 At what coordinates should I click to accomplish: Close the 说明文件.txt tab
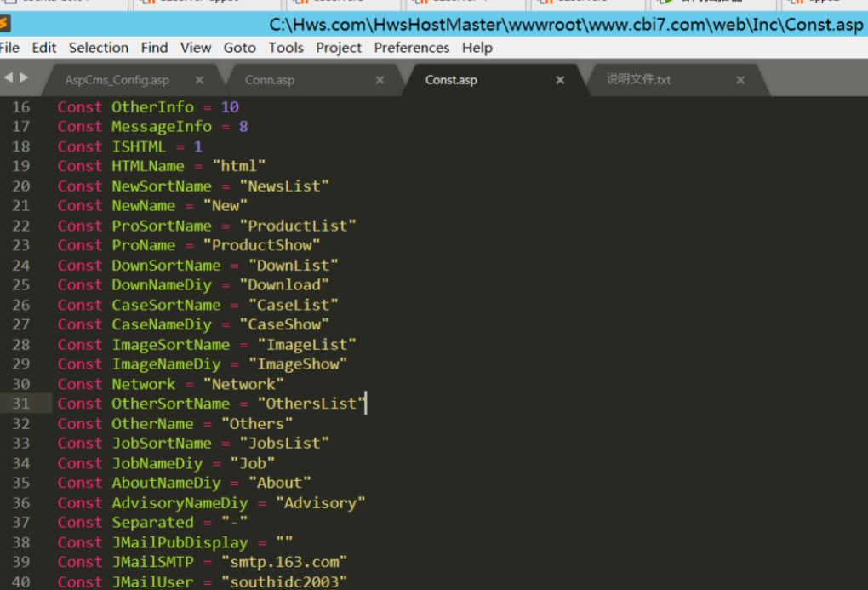tap(740, 80)
